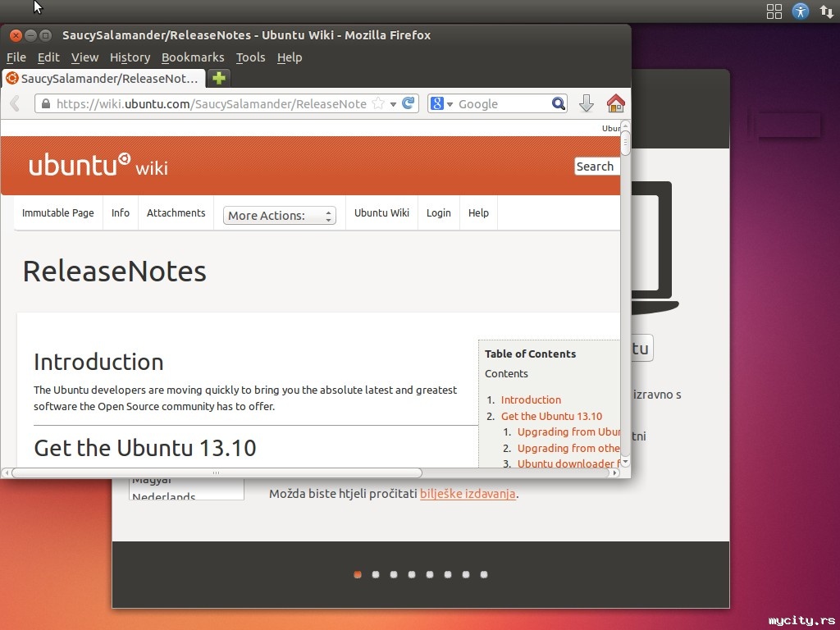Click the ReleaseNotes page heading
The image size is (840, 630).
[115, 271]
